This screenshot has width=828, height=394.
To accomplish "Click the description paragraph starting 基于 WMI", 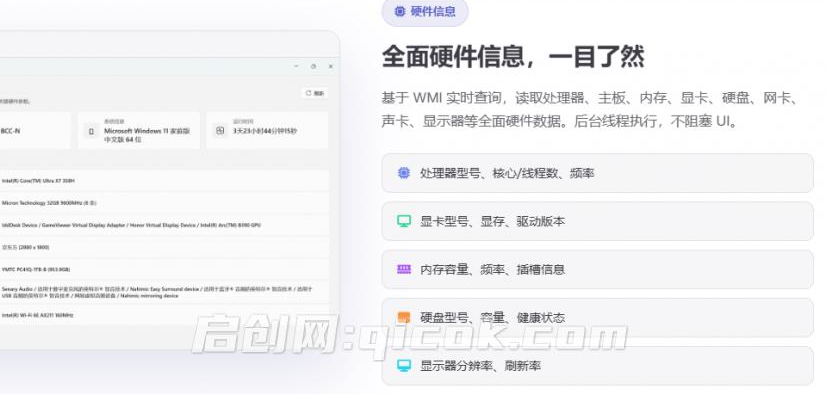I will tap(591, 110).
